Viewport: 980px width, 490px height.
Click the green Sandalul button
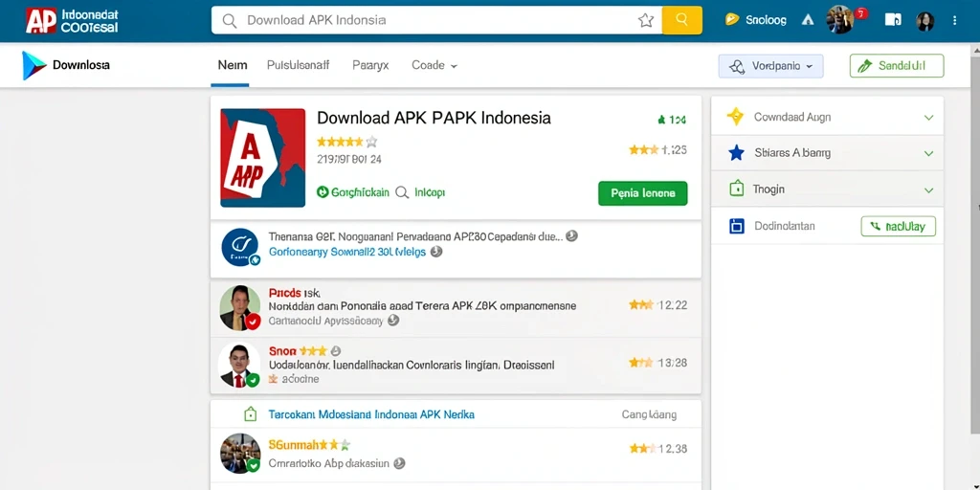[897, 66]
